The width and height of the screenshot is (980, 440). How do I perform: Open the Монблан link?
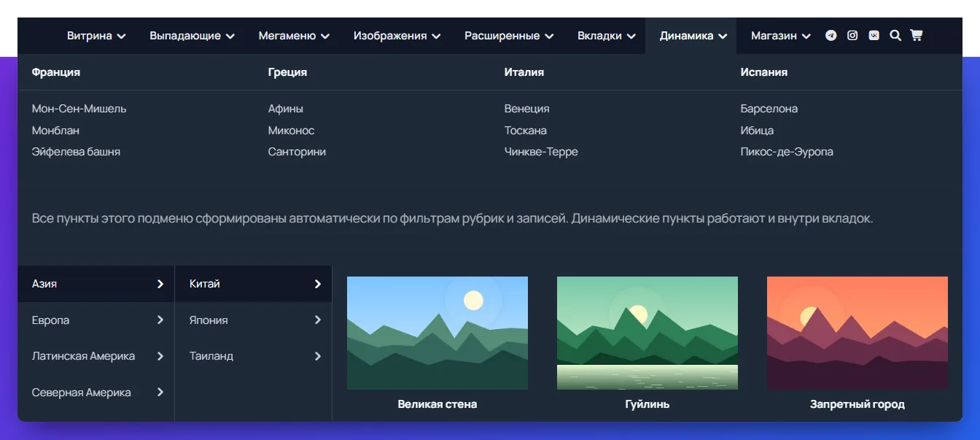(x=56, y=131)
